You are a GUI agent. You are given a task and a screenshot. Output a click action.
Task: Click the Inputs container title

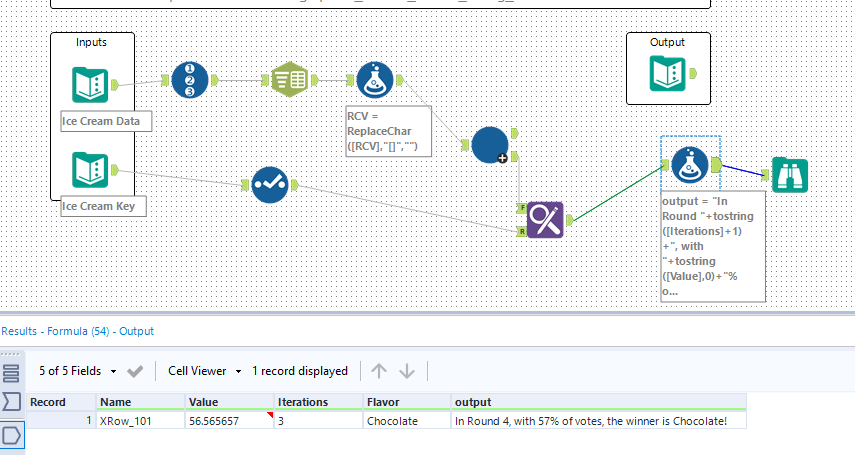point(91,42)
